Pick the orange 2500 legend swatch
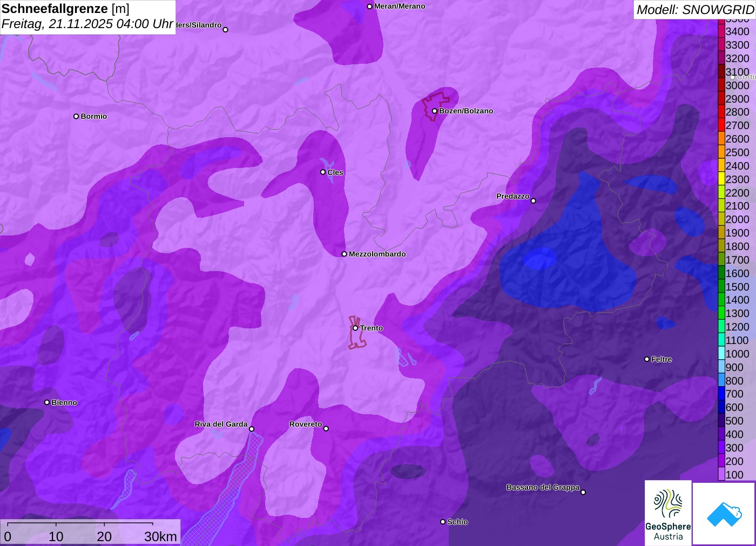756x546 pixels. (x=721, y=152)
